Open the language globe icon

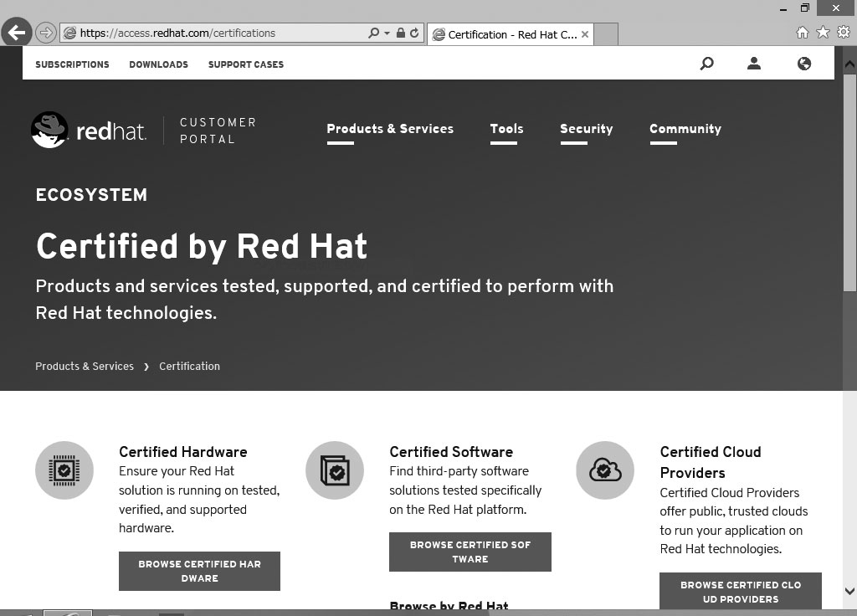coord(804,64)
